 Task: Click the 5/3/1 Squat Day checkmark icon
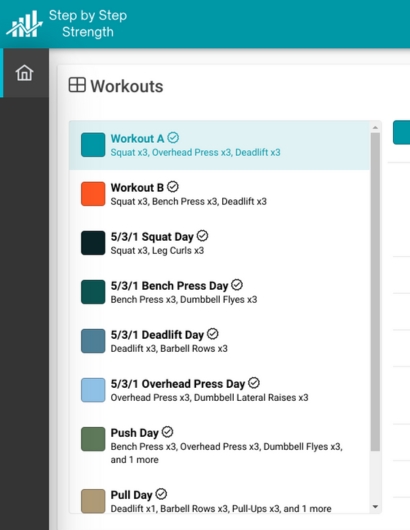tap(202, 236)
